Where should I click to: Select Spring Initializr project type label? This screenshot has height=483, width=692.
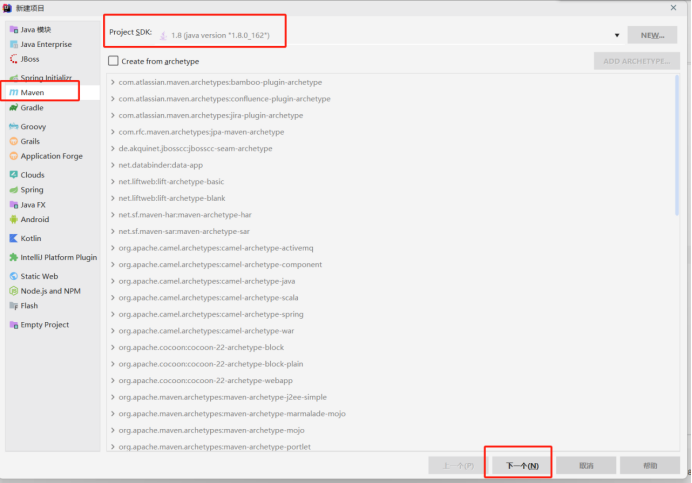(x=46, y=78)
